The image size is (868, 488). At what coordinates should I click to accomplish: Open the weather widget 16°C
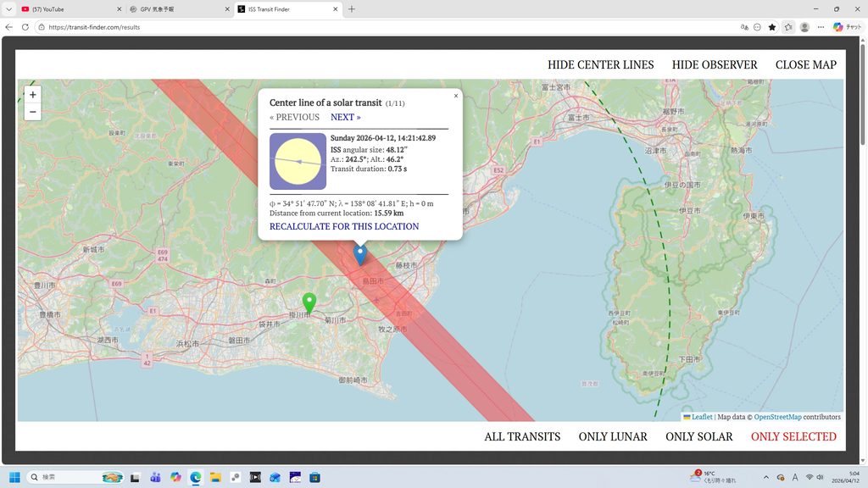[x=713, y=477]
